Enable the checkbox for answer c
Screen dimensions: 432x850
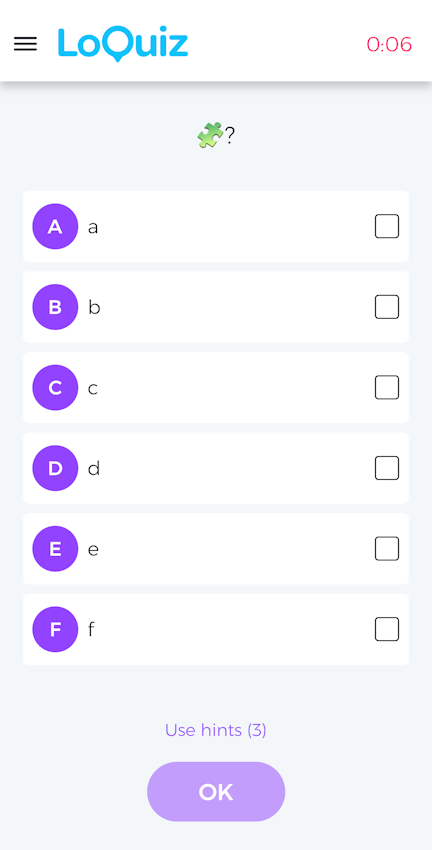pos(387,388)
